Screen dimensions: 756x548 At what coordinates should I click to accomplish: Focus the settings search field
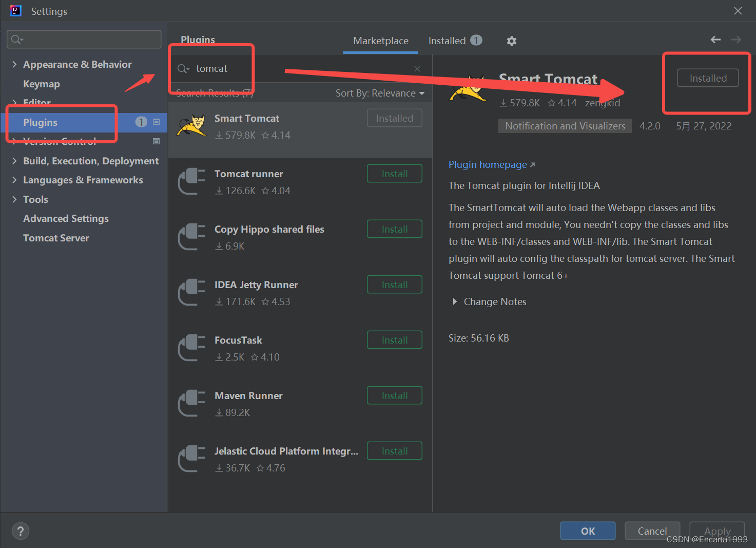84,40
